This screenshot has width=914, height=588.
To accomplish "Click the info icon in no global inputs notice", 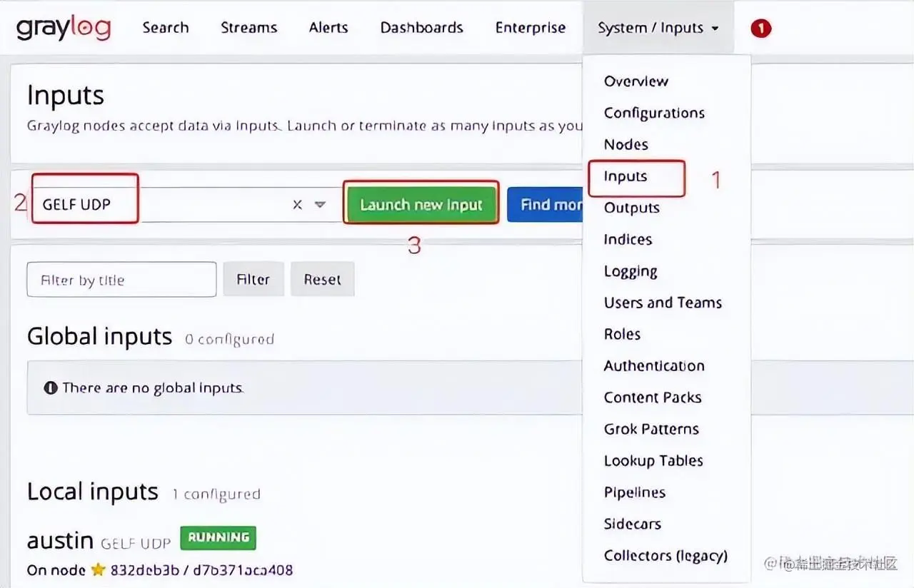I will pos(50,388).
